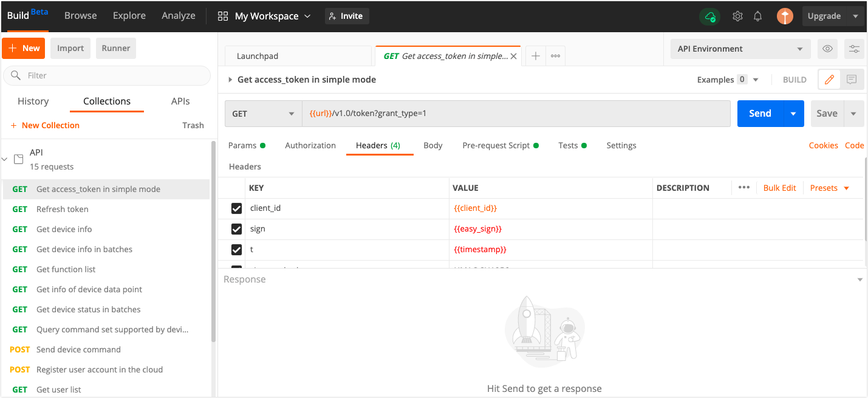The height and width of the screenshot is (398, 868).
Task: Click the {{easy_sign}} value cell
Action: 551,229
